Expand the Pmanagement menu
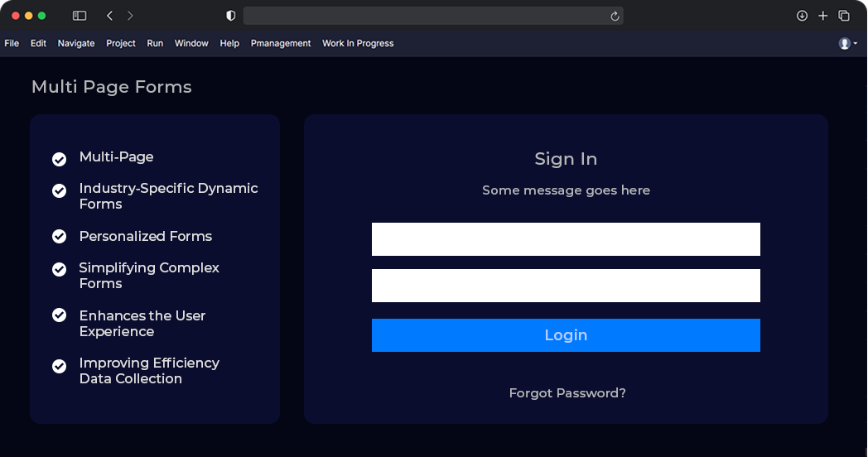Image resolution: width=868 pixels, height=457 pixels. [281, 44]
